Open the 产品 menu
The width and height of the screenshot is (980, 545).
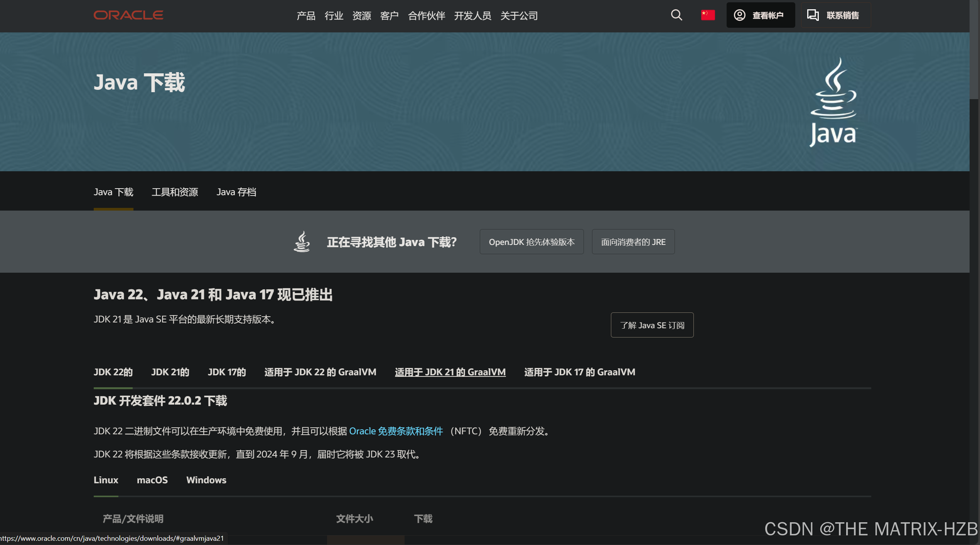306,16
